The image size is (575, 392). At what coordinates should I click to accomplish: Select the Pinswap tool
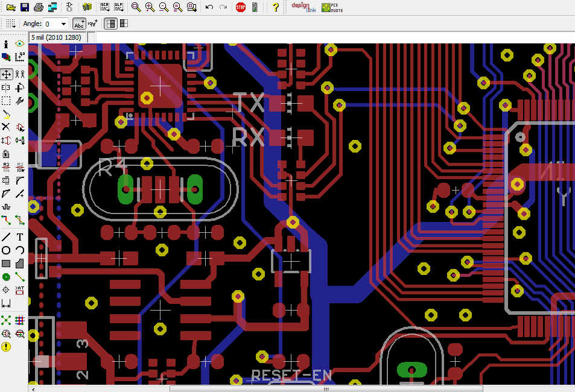pos(6,141)
